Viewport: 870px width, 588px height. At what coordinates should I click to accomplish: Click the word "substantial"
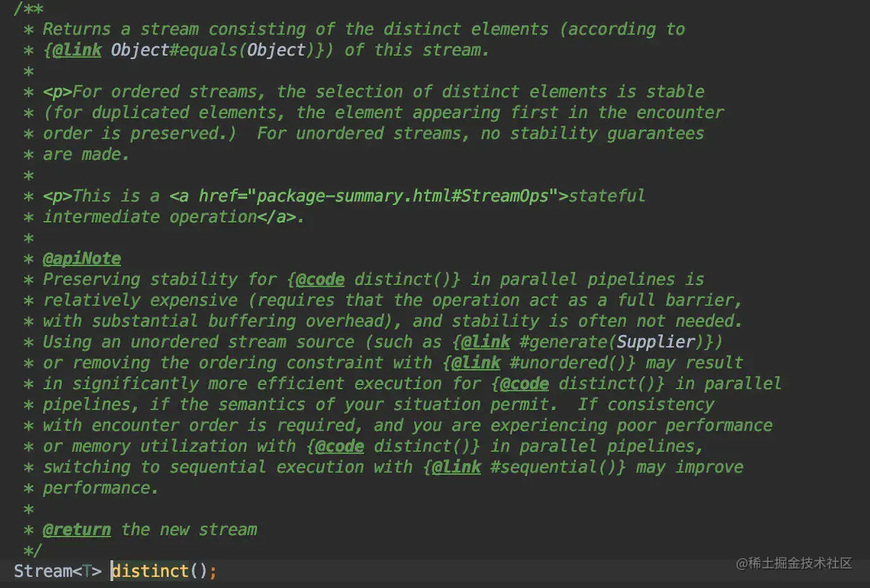point(145,320)
